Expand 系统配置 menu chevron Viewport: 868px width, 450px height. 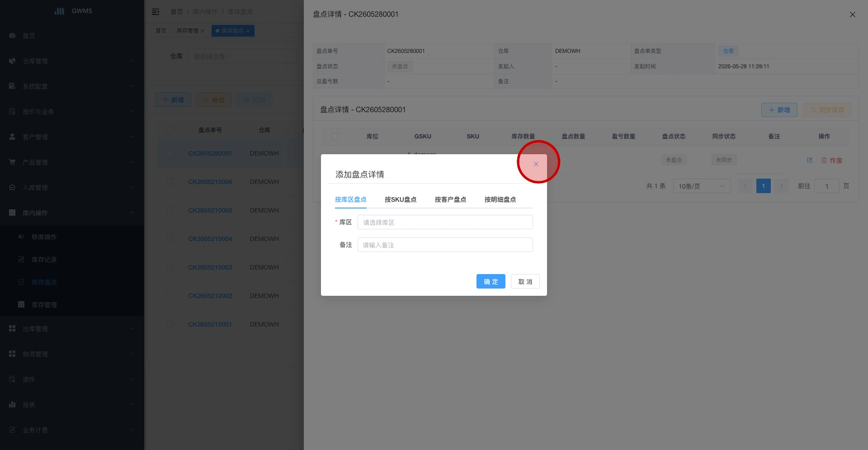132,86
